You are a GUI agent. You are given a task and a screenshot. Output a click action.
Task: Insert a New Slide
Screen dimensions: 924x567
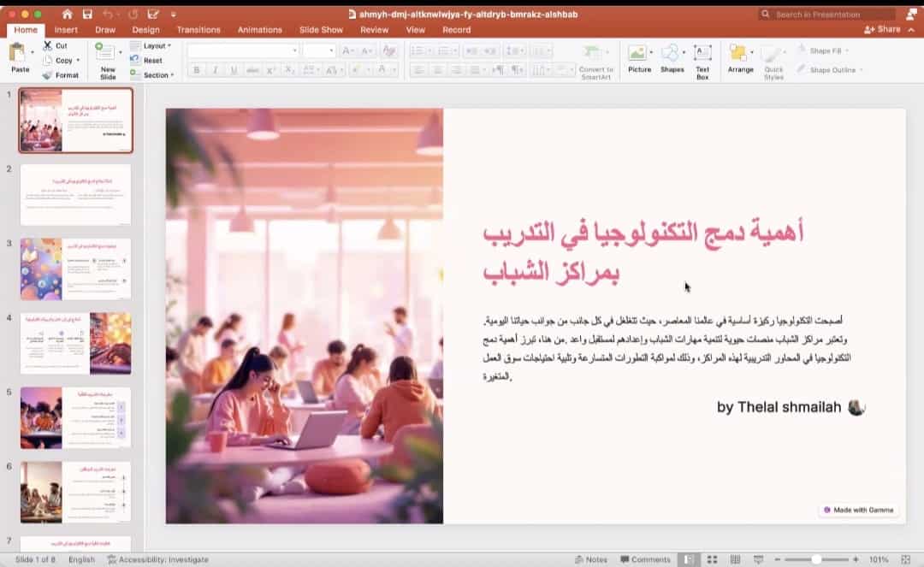107,53
